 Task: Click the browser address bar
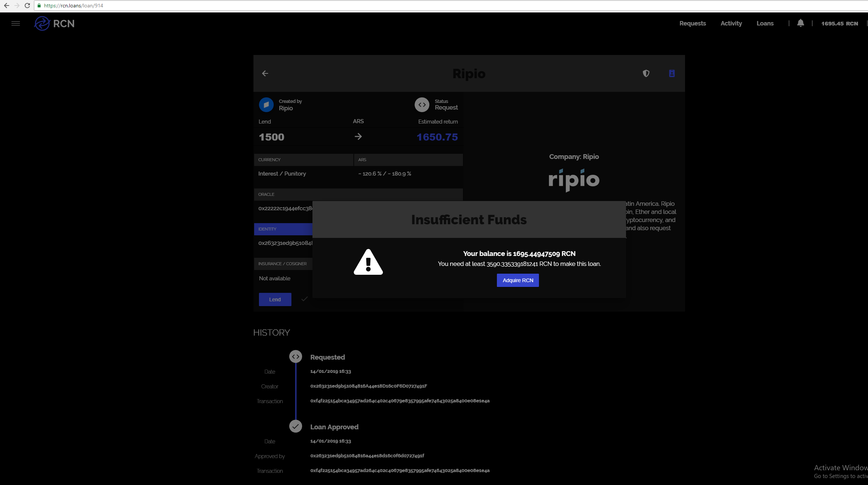(258, 6)
